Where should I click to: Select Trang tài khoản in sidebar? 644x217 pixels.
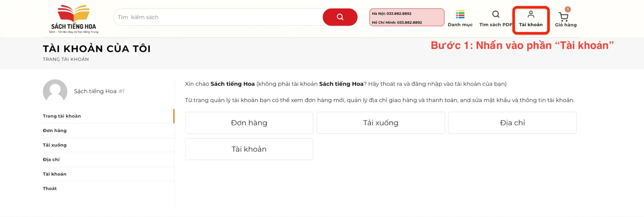[x=62, y=116]
